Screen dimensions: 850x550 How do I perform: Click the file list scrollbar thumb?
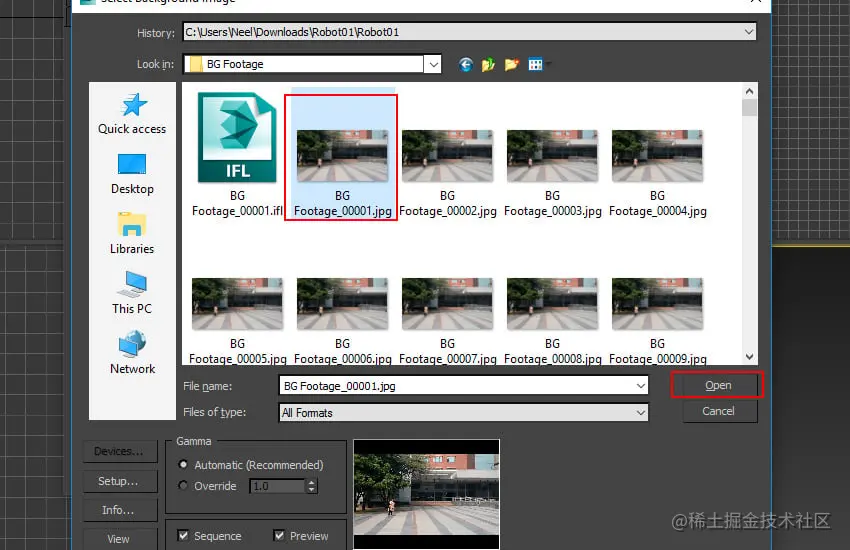[749, 108]
